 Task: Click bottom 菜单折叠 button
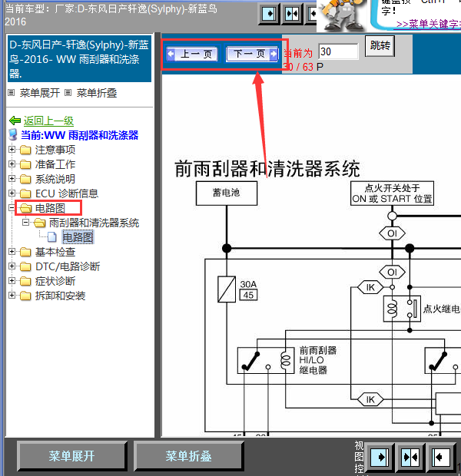189,456
